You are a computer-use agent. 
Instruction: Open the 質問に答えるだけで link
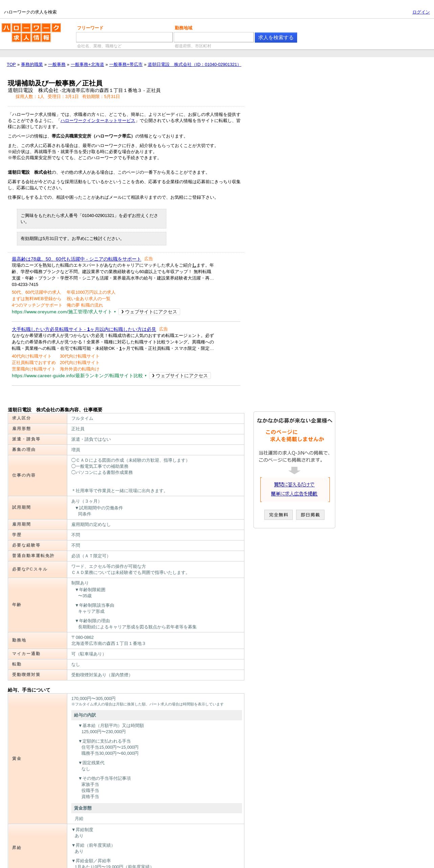coord(294,485)
